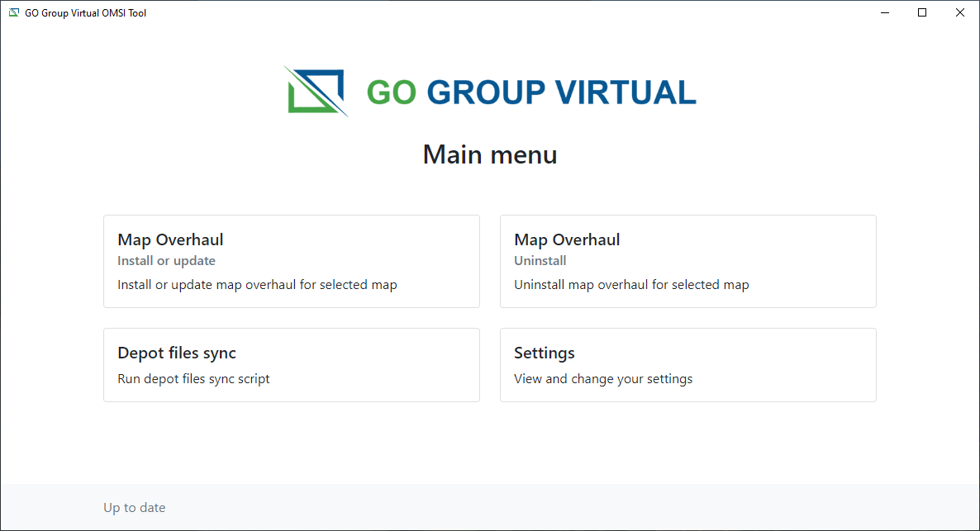Click 'Install or update map overhaul for selected map'
Viewport: 980px width, 531px height.
click(x=257, y=285)
